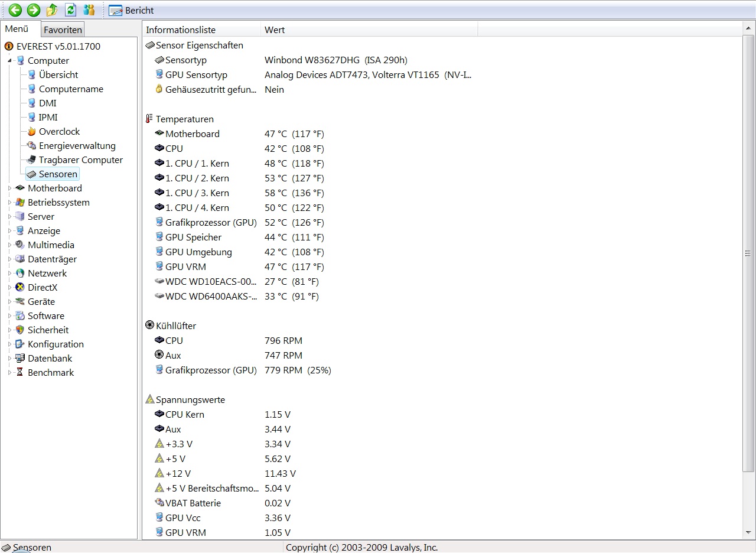
Task: Expand the Netzwerk tree node
Action: (10, 274)
